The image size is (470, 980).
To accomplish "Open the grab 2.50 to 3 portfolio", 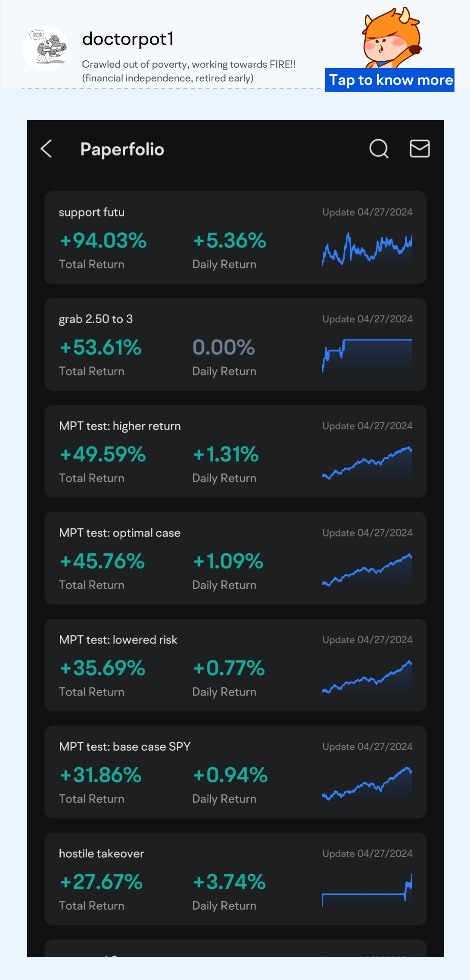I will (235, 344).
